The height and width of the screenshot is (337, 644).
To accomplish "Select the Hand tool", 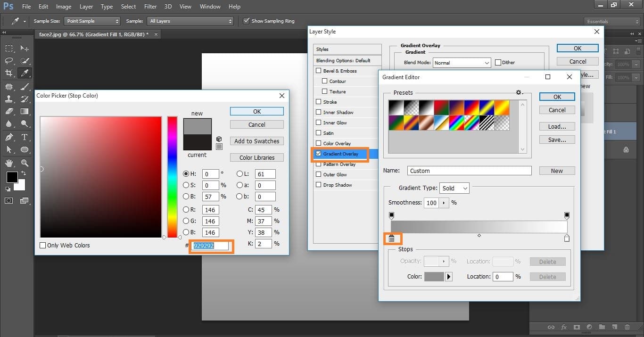I will 9,163.
